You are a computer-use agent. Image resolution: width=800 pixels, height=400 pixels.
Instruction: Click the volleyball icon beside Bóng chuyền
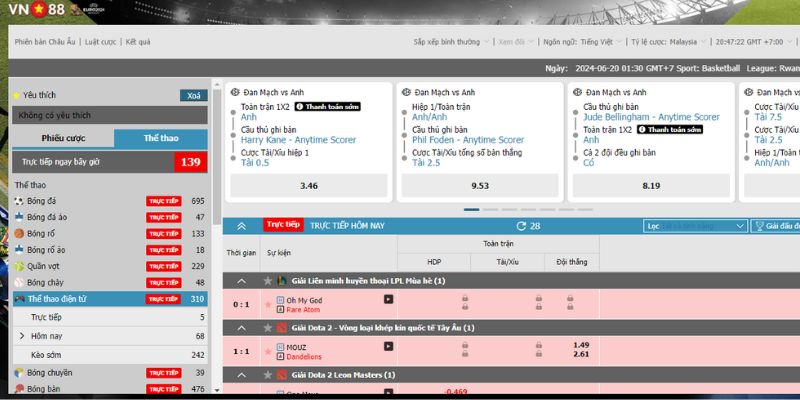[x=19, y=372]
